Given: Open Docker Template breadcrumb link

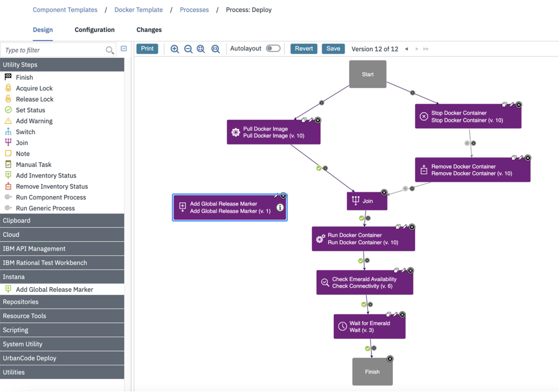Looking at the screenshot, I should 139,10.
